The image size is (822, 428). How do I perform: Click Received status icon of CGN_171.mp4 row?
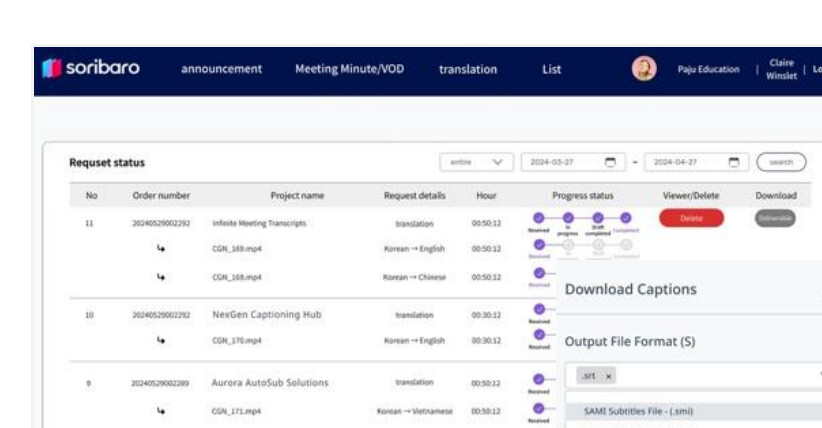tap(538, 408)
